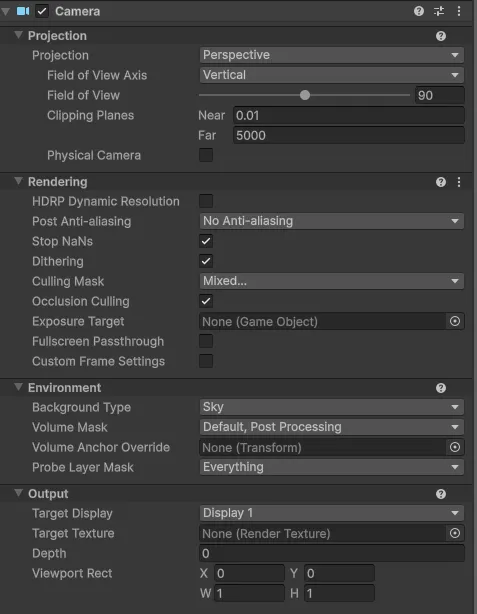Click the Far clipping plane input field

tap(349, 135)
